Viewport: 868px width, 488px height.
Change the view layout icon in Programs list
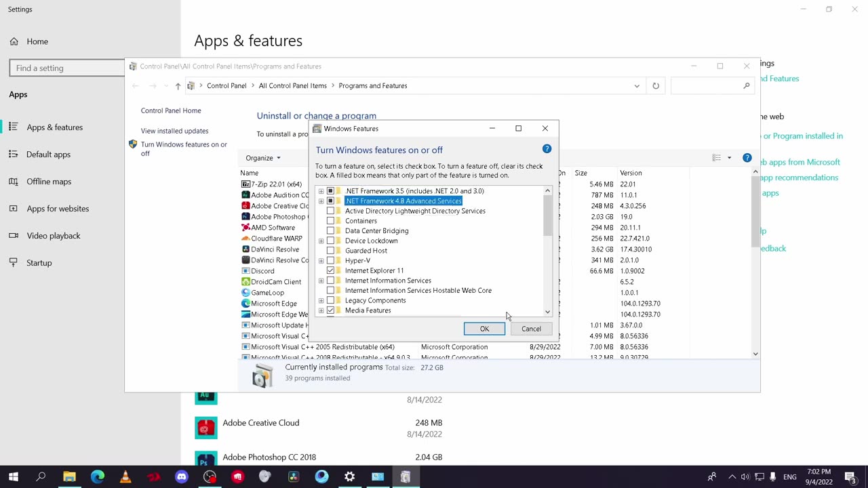point(716,158)
